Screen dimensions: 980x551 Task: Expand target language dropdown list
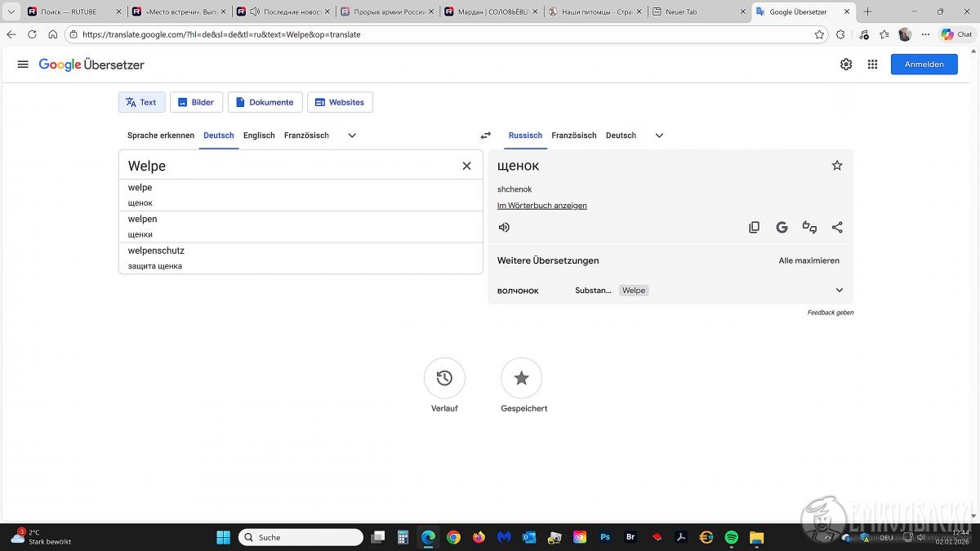[x=659, y=136]
